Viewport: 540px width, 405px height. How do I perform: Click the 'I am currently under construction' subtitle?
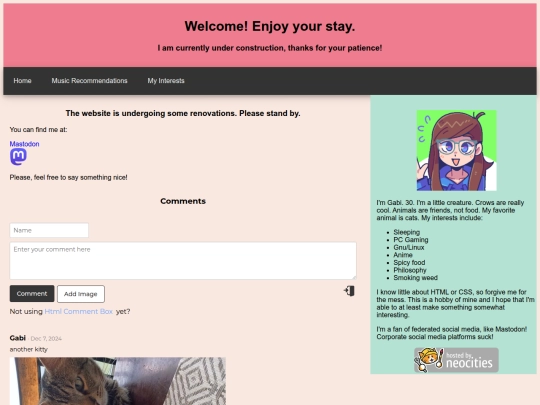click(270, 48)
